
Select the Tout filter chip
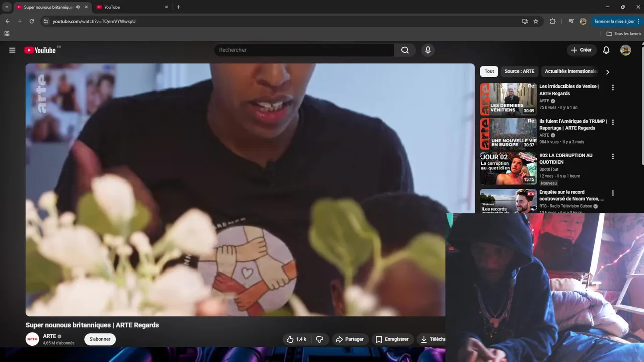[489, 71]
